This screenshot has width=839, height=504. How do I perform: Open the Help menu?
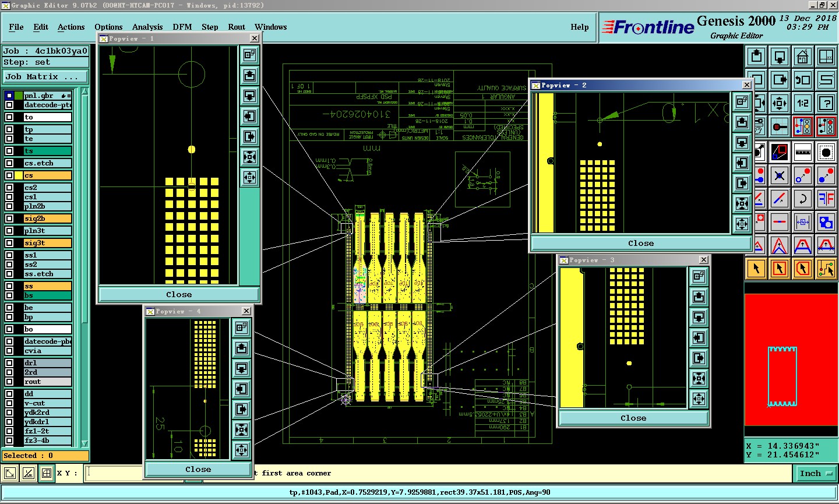tap(580, 27)
